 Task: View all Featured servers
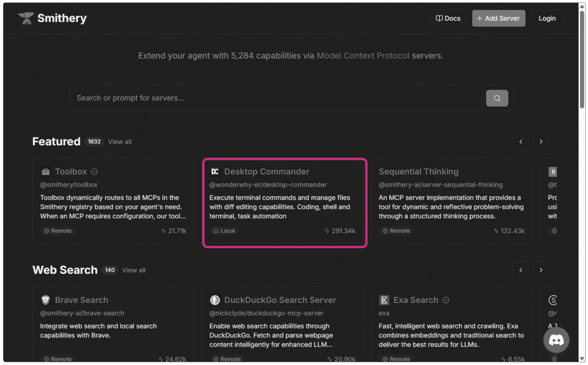(120, 142)
